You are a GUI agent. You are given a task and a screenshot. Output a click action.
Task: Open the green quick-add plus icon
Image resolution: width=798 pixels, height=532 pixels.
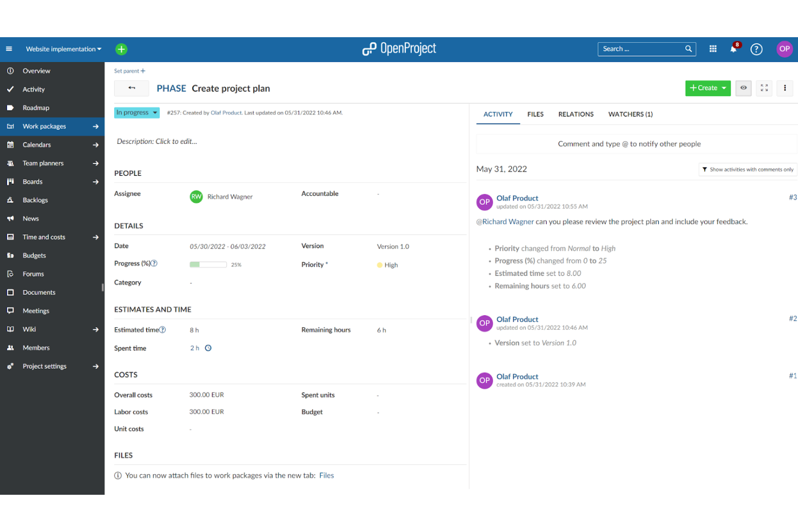click(121, 49)
